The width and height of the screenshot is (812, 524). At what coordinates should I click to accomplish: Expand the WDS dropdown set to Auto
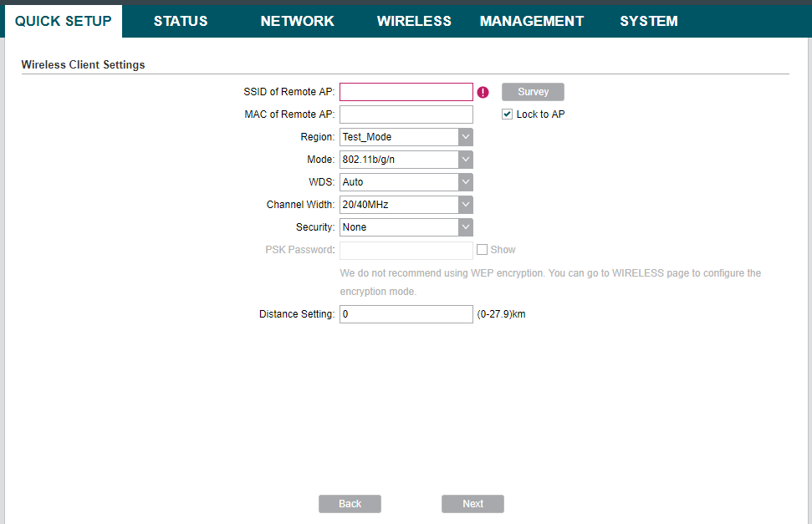pyautogui.click(x=466, y=181)
